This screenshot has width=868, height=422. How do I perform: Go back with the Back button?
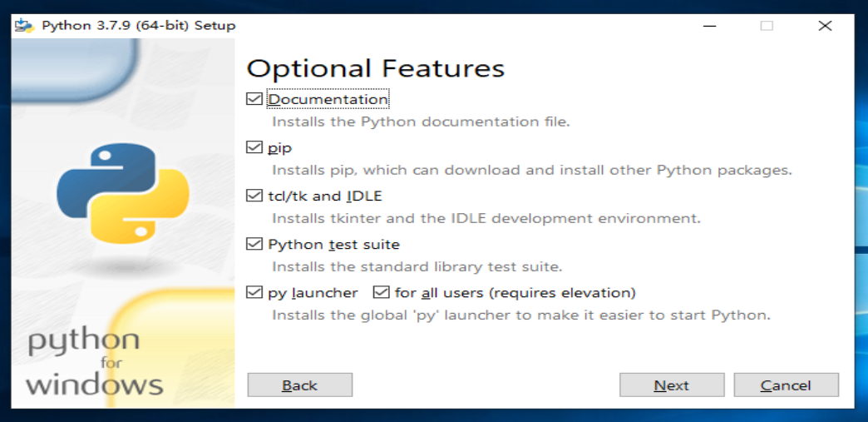tap(299, 385)
